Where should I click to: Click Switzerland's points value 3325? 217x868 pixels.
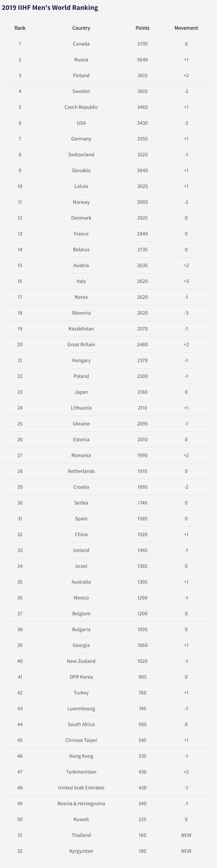click(x=142, y=155)
